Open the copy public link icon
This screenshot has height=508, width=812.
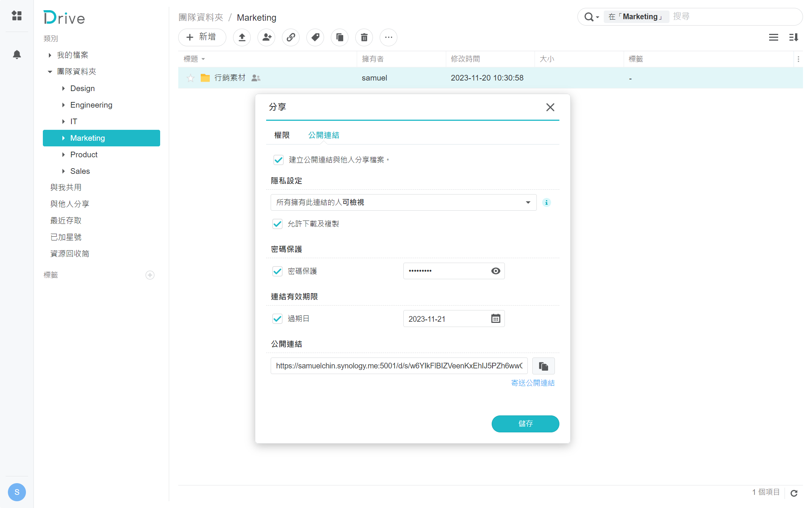coord(543,365)
